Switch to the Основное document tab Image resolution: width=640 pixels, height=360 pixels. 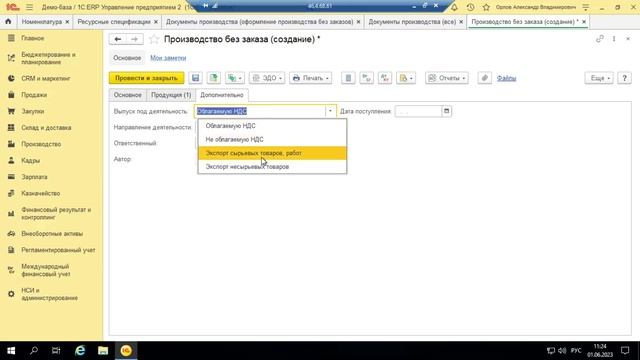click(x=128, y=95)
